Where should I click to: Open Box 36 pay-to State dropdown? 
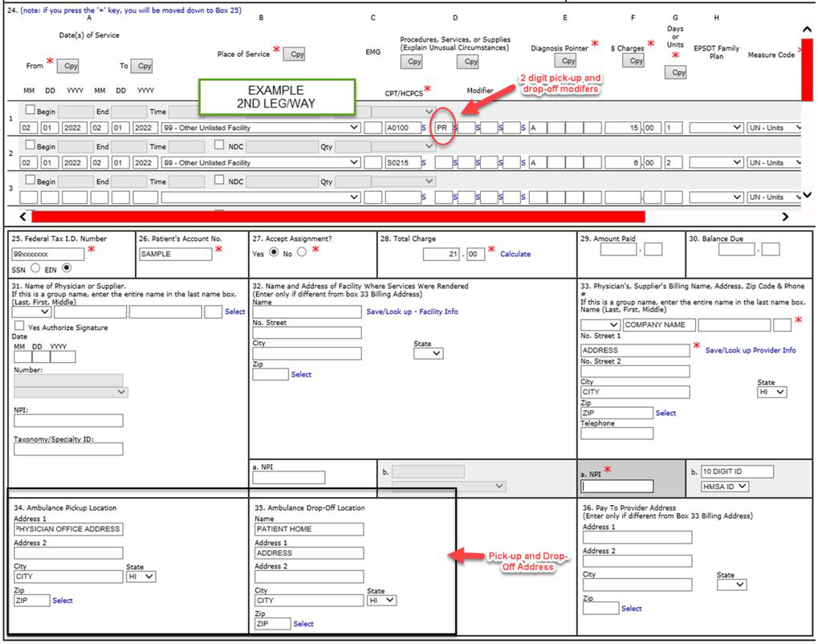coord(731,585)
